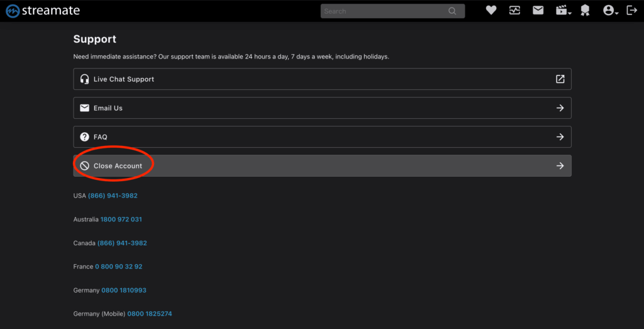Click the France number 0 800 90 32 92
The height and width of the screenshot is (329, 644).
pyautogui.click(x=118, y=267)
